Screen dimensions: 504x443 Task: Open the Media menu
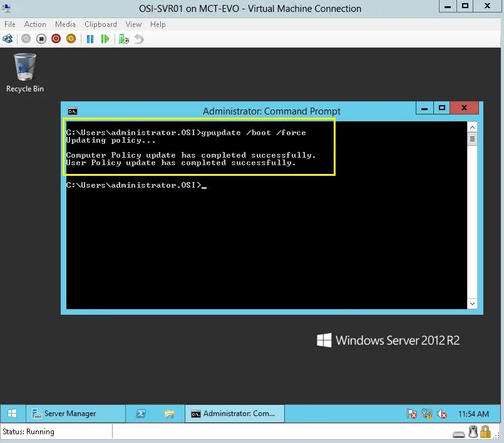(x=65, y=24)
